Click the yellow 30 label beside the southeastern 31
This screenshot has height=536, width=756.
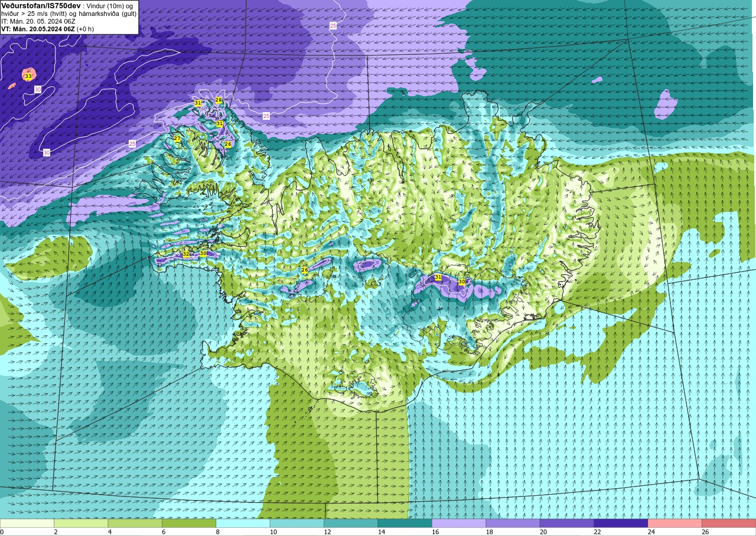click(x=462, y=282)
